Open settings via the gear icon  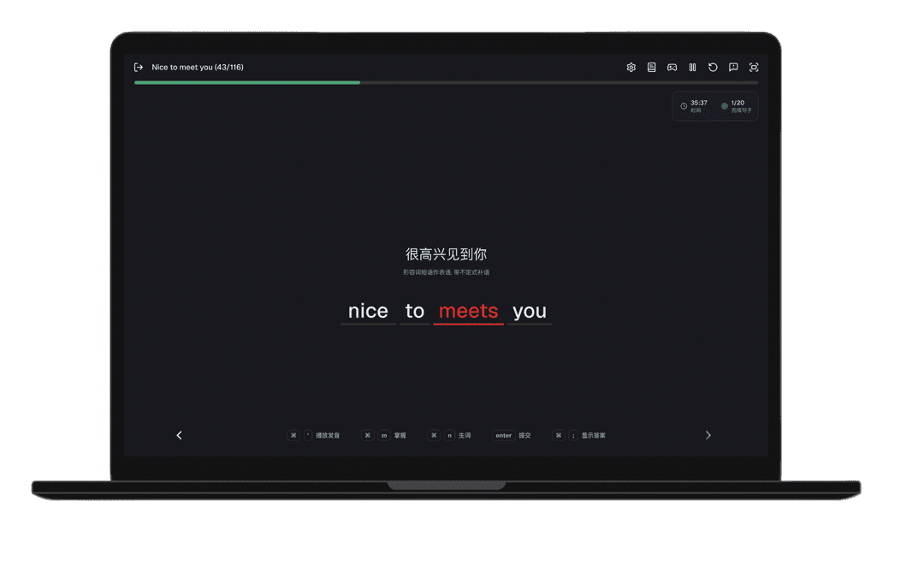(631, 68)
